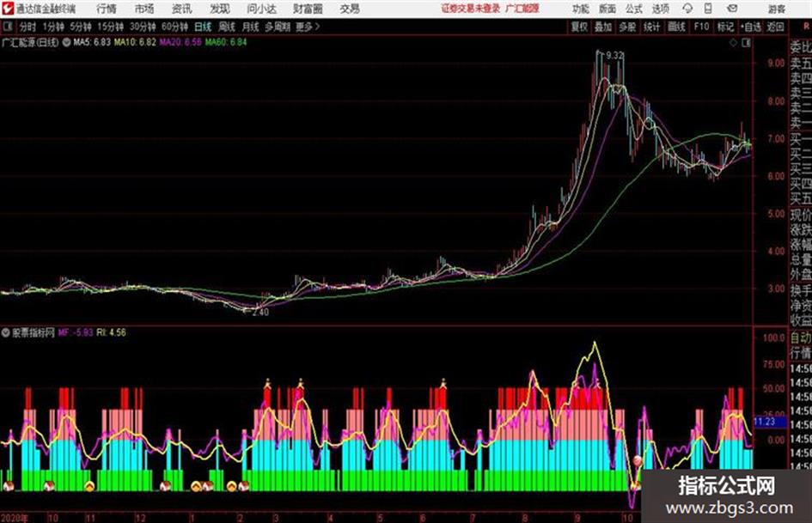This screenshot has width=812, height=523.
Task: Click the 叠加 overlay toolbar button
Action: point(603,27)
